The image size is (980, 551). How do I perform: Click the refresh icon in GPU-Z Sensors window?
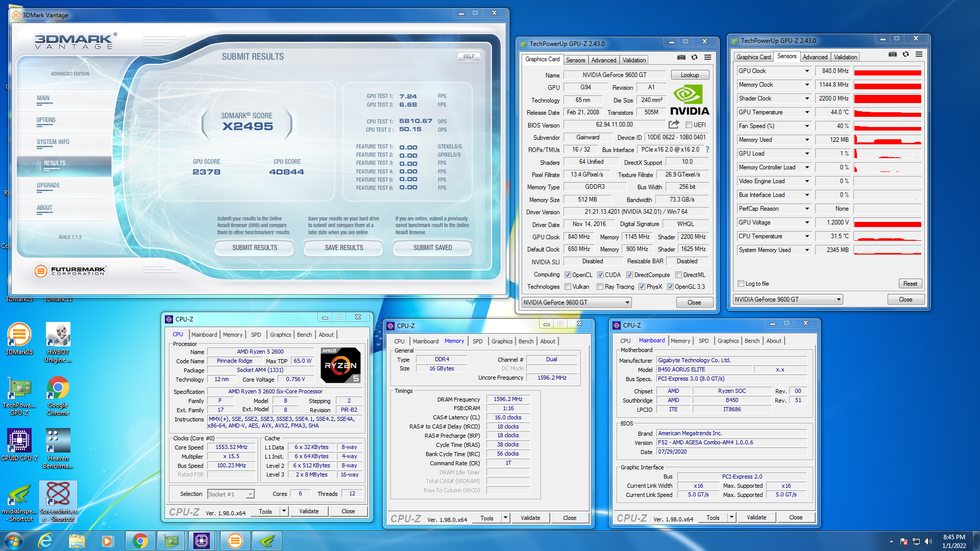tap(905, 54)
